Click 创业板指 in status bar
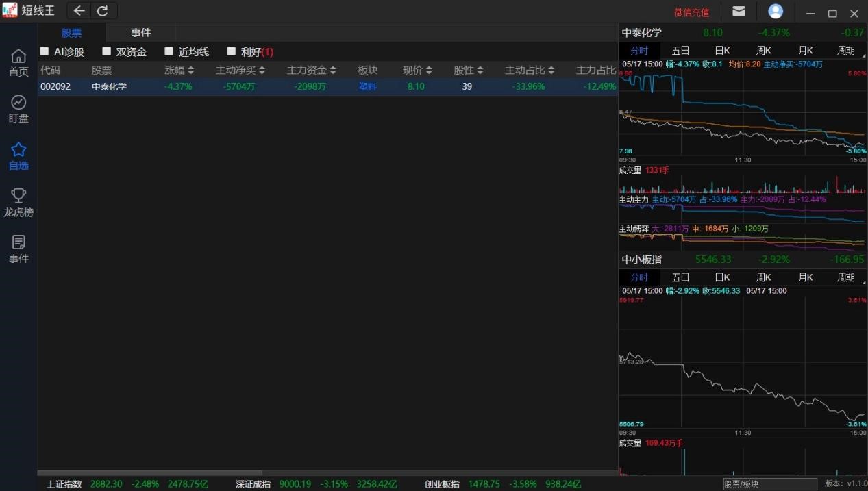Image resolution: width=868 pixels, height=491 pixels. [x=442, y=484]
